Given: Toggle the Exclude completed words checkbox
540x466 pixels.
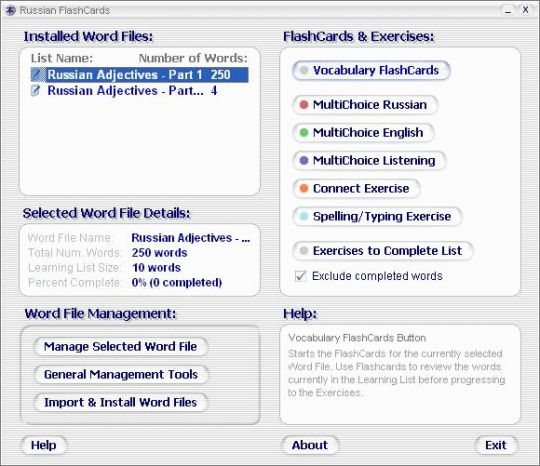Looking at the screenshot, I should 300,276.
